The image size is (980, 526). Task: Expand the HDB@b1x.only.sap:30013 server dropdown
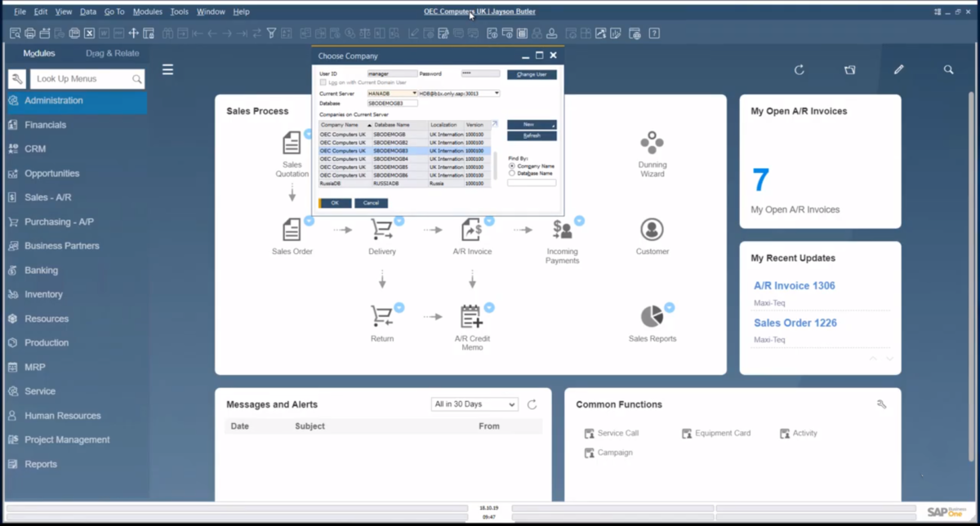[497, 94]
